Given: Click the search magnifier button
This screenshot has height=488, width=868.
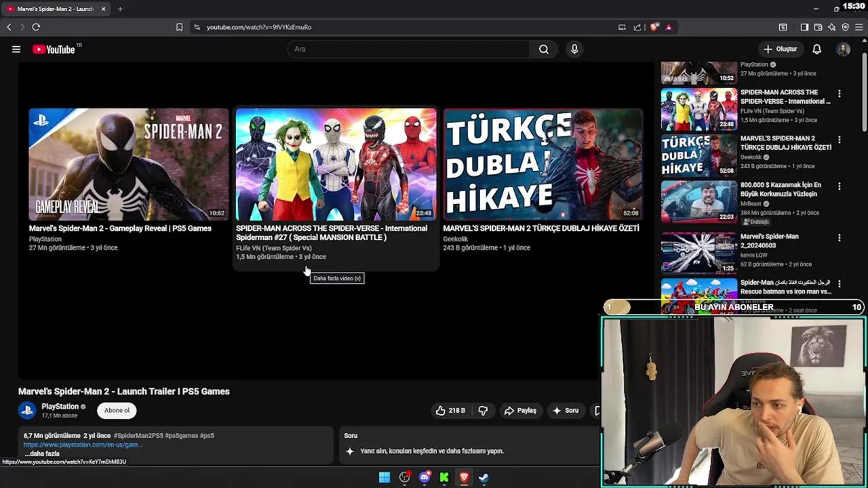Looking at the screenshot, I should coord(544,49).
